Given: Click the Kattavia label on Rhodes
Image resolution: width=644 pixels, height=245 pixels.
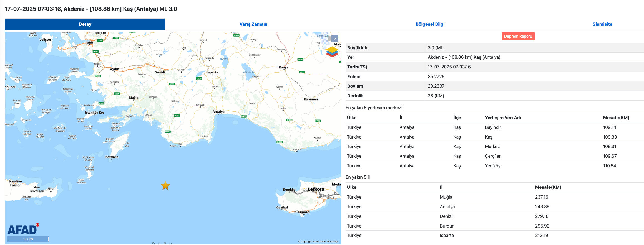Looking at the screenshot, I should click(x=112, y=157).
